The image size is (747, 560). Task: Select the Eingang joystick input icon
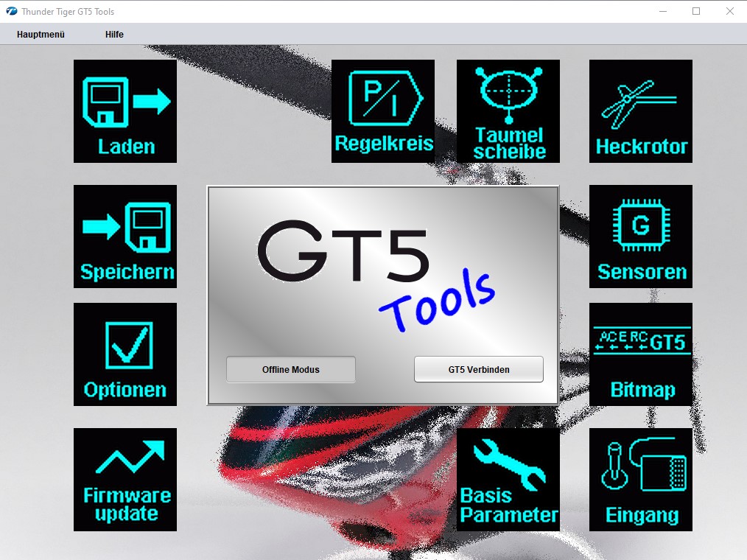click(641, 480)
